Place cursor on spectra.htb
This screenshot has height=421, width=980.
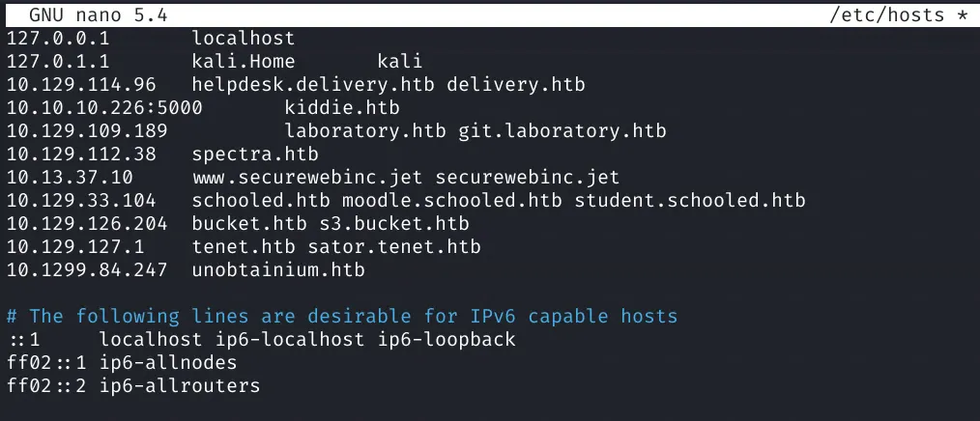click(x=255, y=154)
